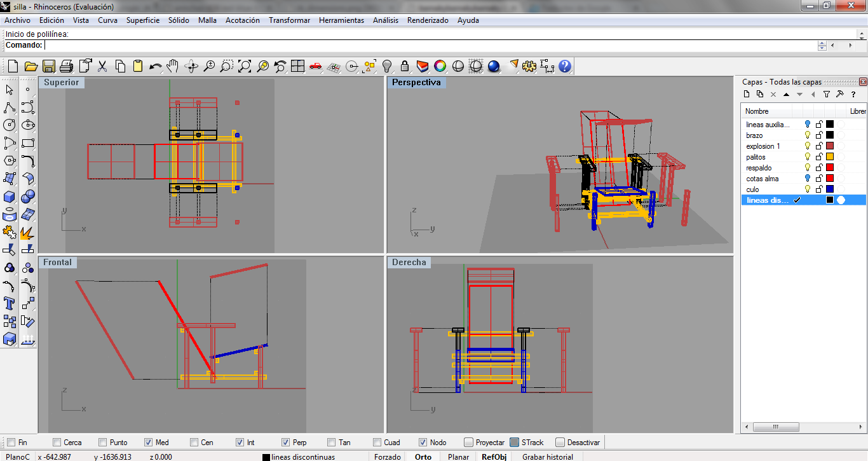Open the color wheel material icon
868x461 pixels.
point(440,66)
